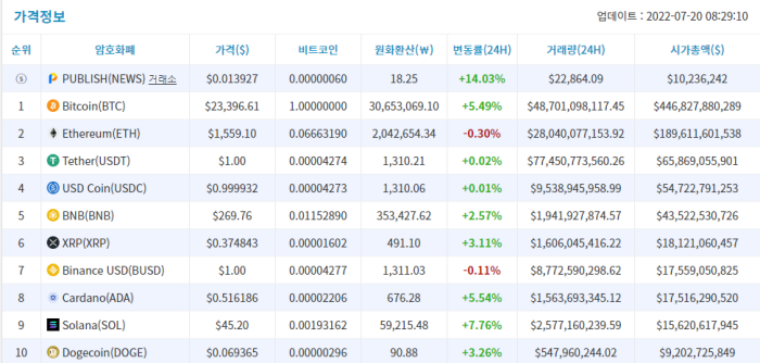Screen dimensions: 760x363
Task: Click the 암호화폐 column header
Action: (x=115, y=49)
